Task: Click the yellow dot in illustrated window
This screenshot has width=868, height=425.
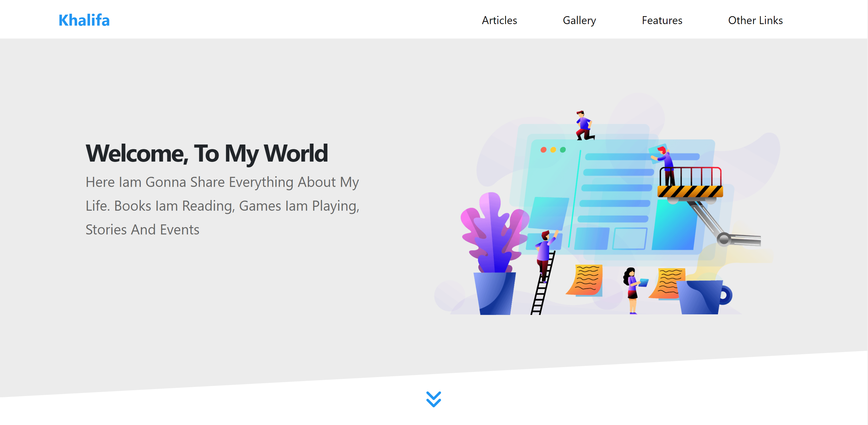Action: coord(553,150)
